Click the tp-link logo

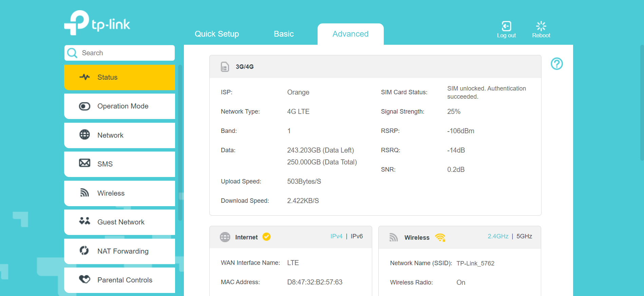(x=97, y=23)
